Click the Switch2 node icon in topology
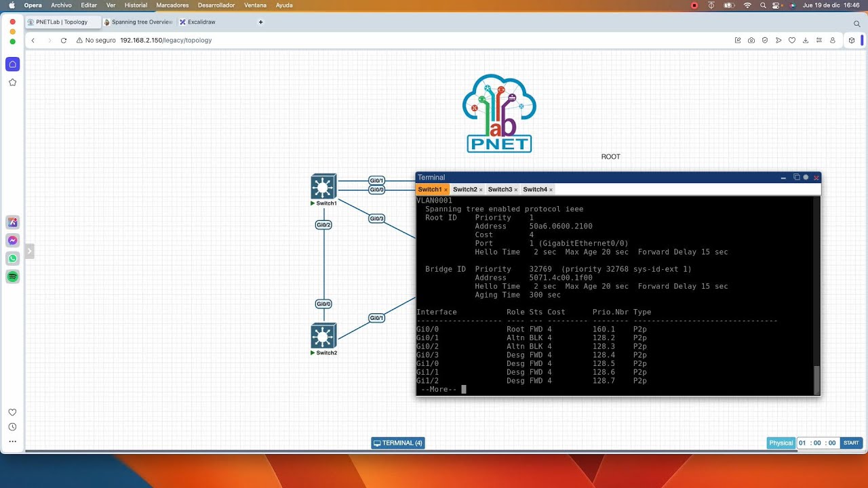Screen dimensions: 868x488 point(323,336)
